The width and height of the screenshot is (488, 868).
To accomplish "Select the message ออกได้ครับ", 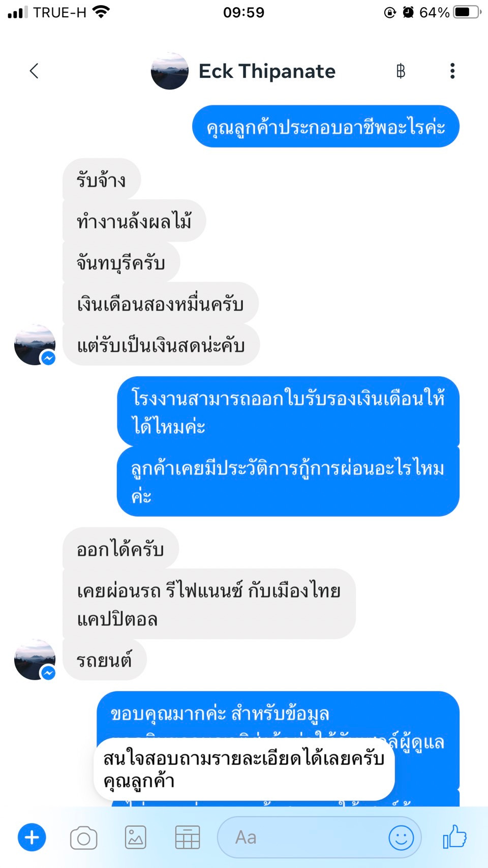I will (x=121, y=549).
